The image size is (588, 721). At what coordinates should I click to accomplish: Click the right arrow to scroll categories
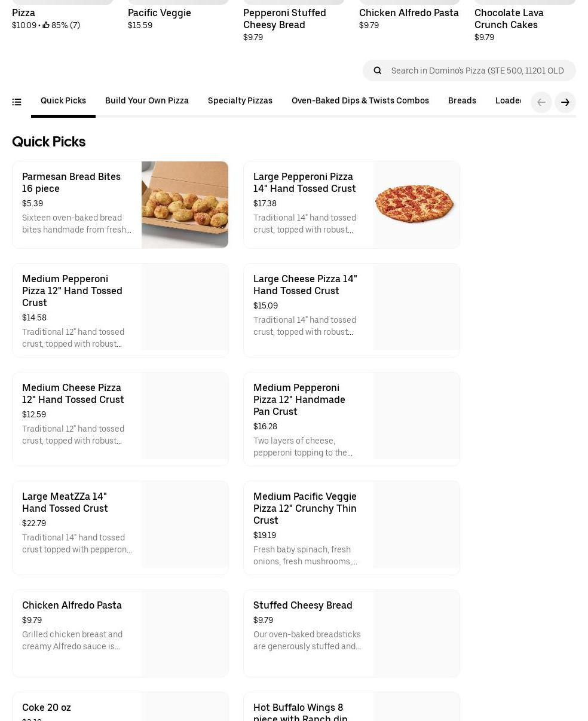[565, 102]
